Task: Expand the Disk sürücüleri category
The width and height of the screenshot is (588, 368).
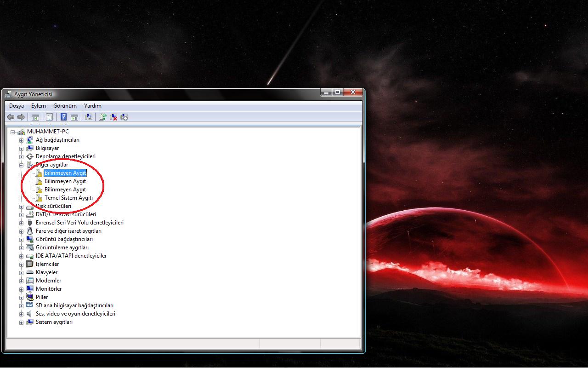Action: pyautogui.click(x=21, y=207)
